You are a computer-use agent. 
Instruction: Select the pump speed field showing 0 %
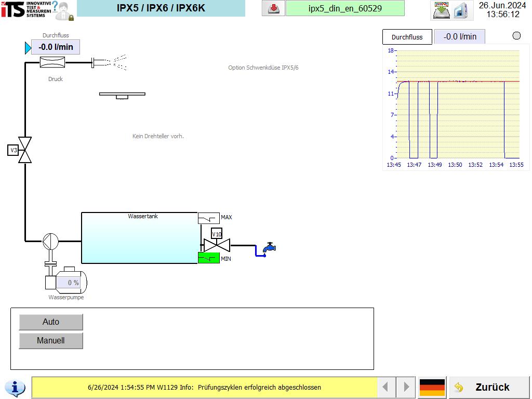coord(68,283)
